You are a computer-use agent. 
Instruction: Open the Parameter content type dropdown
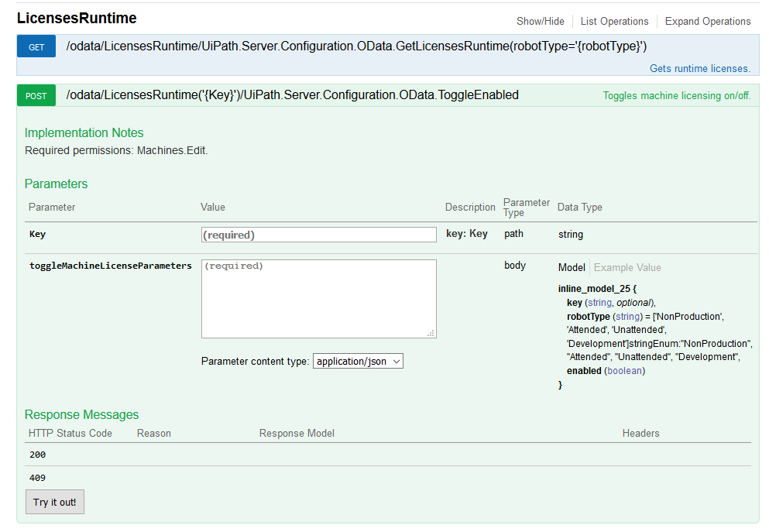(x=358, y=361)
